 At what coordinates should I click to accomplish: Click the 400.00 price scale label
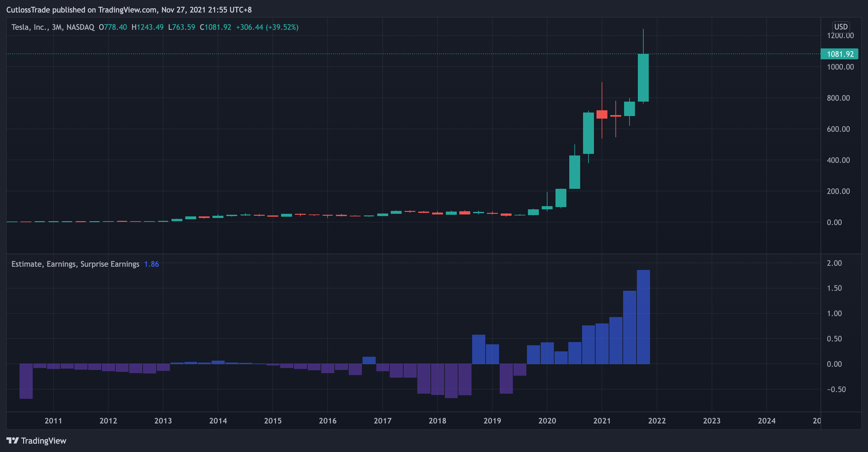click(838, 160)
